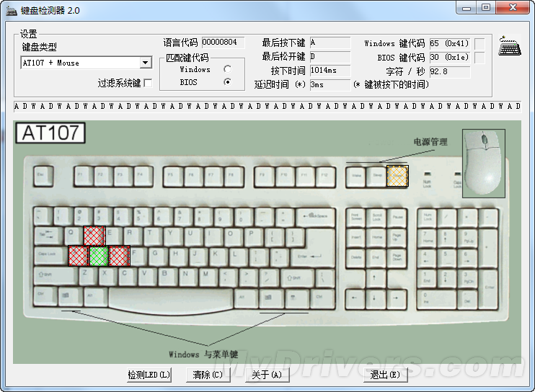Click the red highlighted A key

coord(79,256)
